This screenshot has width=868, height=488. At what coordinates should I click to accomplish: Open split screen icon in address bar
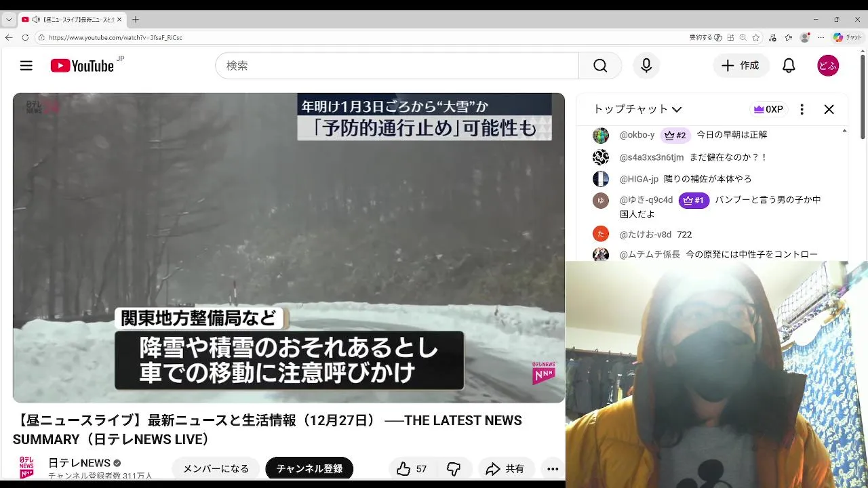coord(731,37)
